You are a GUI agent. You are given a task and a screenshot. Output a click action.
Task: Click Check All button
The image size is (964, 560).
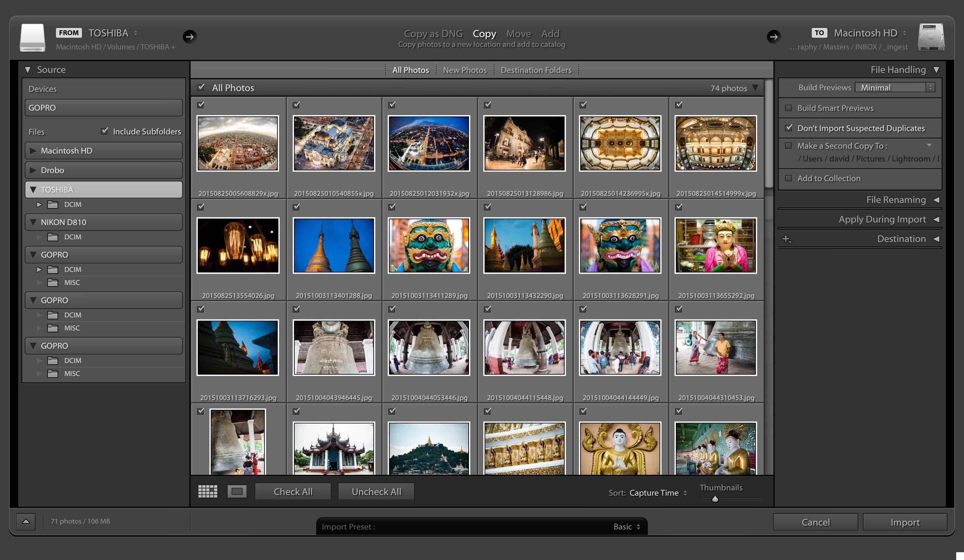pyautogui.click(x=293, y=491)
